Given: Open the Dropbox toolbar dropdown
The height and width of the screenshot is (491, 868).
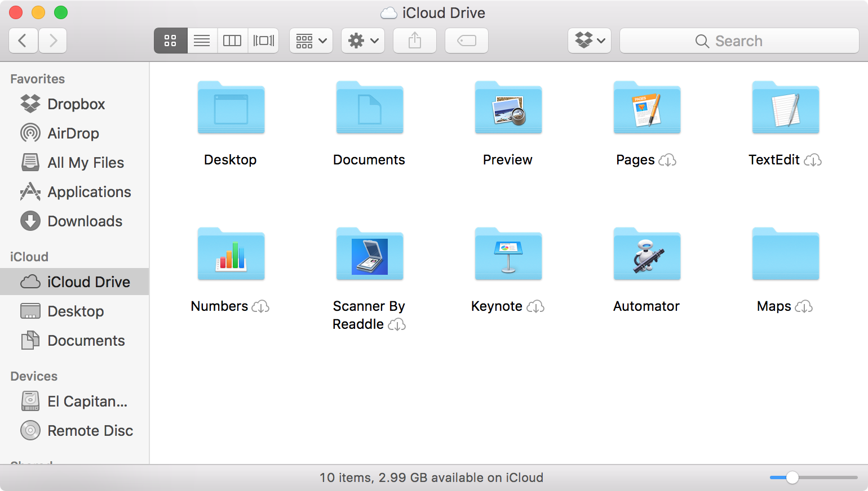Looking at the screenshot, I should click(x=590, y=41).
